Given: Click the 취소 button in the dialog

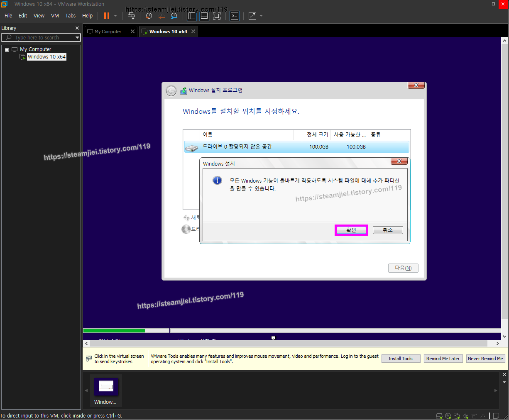Looking at the screenshot, I should point(388,230).
